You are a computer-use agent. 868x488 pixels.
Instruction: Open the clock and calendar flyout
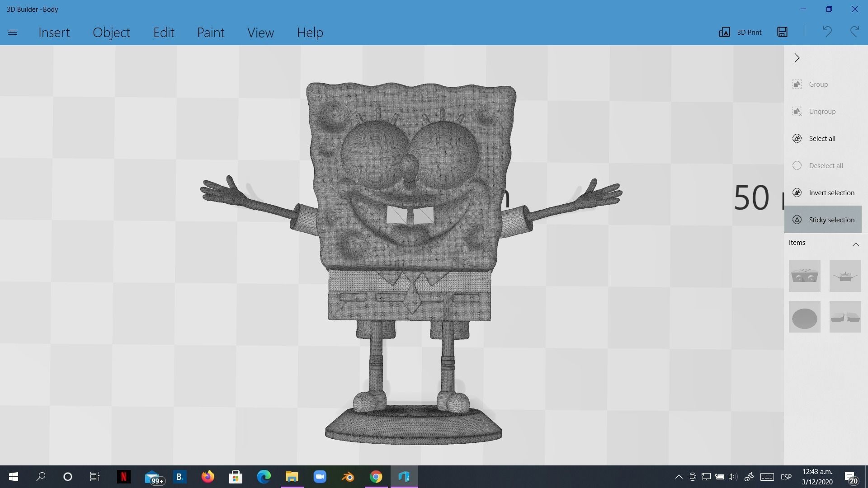click(x=817, y=477)
